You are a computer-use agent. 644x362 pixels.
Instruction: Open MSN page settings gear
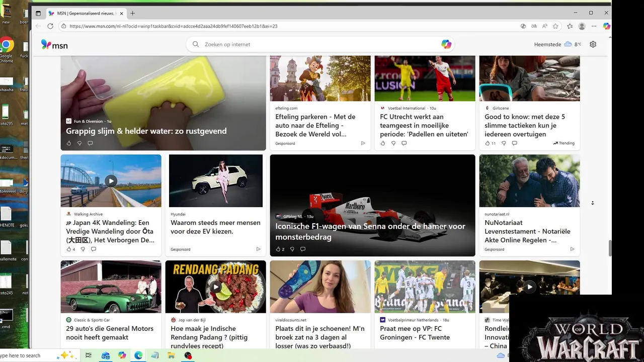point(593,44)
